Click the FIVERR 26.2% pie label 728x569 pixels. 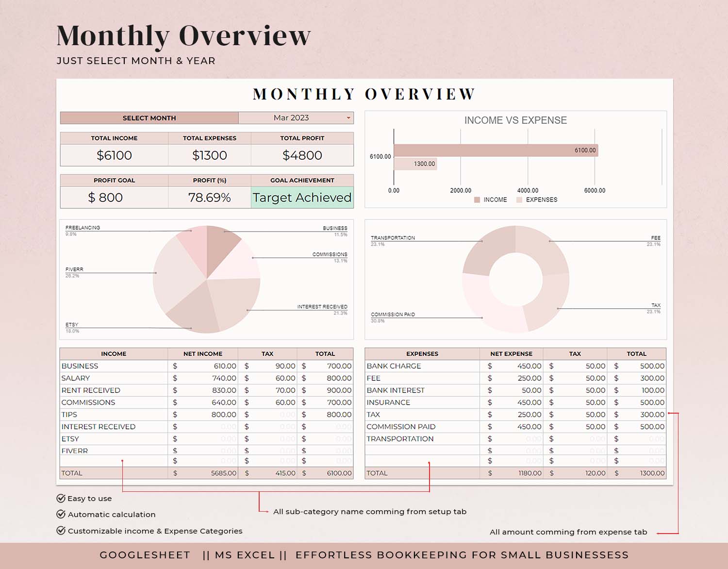[74, 272]
